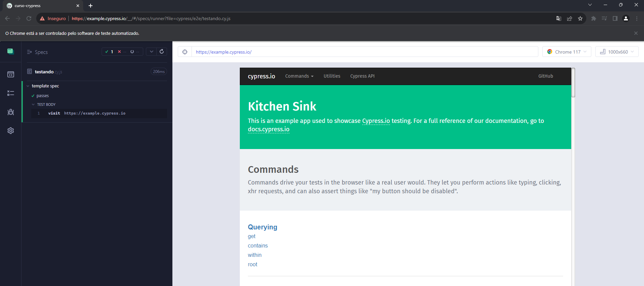Click the Specs header label

pyautogui.click(x=41, y=52)
